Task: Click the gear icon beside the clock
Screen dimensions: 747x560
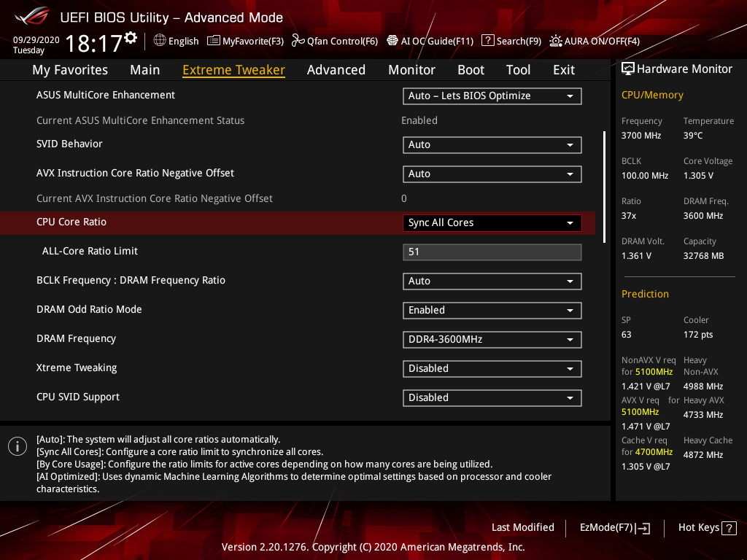Action: point(131,37)
